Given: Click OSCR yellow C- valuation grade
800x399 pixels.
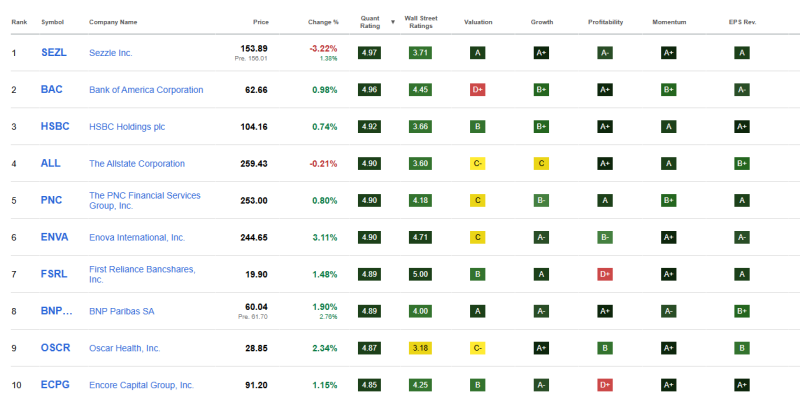Looking at the screenshot, I should click(x=478, y=348).
